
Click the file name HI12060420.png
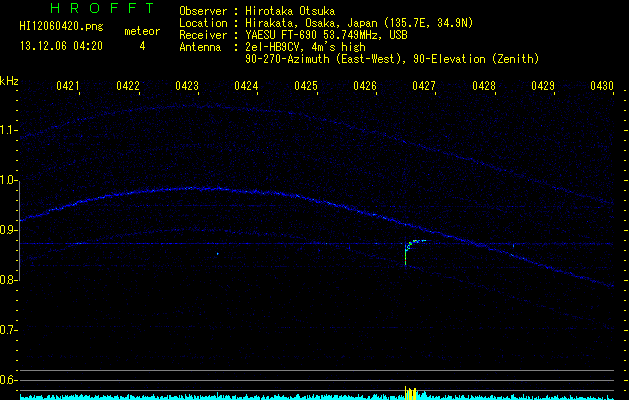[61, 26]
